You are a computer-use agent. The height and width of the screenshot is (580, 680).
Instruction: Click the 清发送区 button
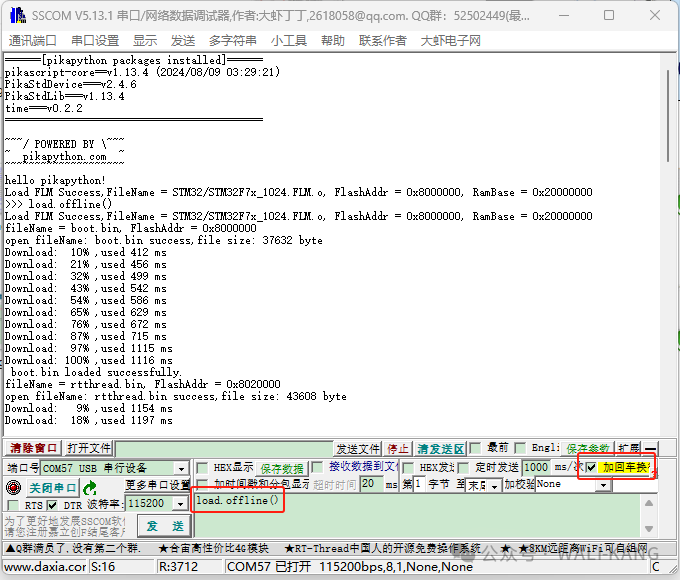point(441,449)
